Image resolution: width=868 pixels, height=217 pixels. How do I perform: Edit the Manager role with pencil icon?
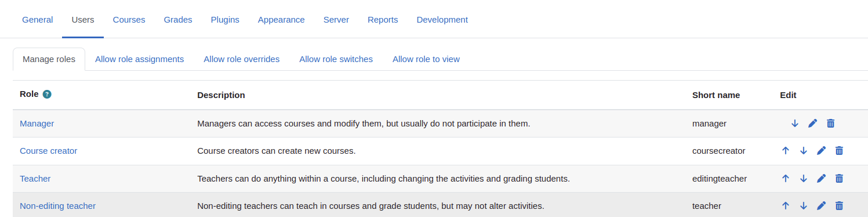812,124
